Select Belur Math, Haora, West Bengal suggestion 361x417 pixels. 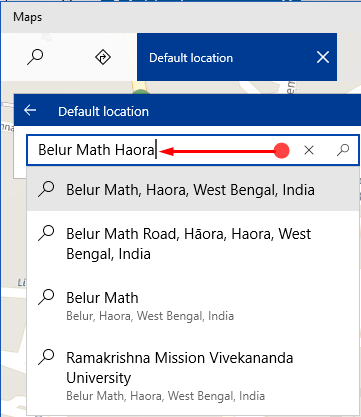(x=193, y=189)
